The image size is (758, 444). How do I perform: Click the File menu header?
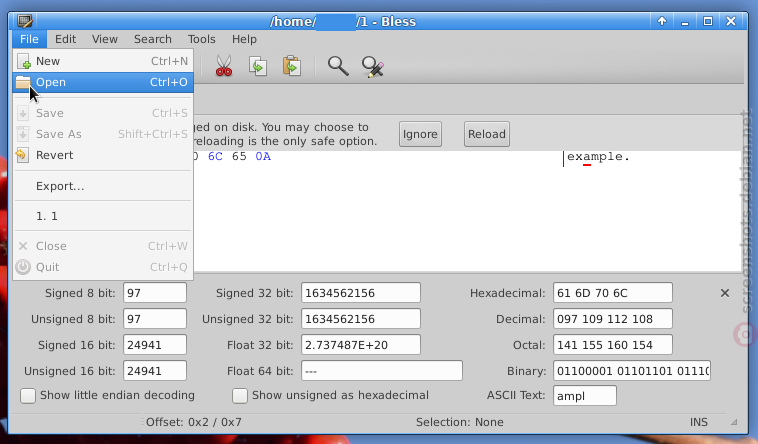pos(29,39)
